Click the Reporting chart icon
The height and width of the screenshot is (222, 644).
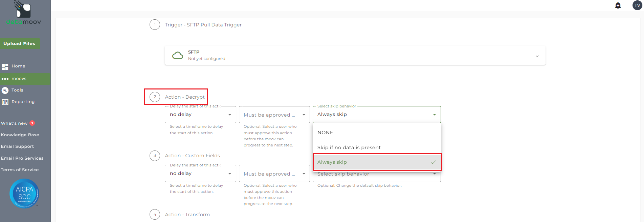5,102
